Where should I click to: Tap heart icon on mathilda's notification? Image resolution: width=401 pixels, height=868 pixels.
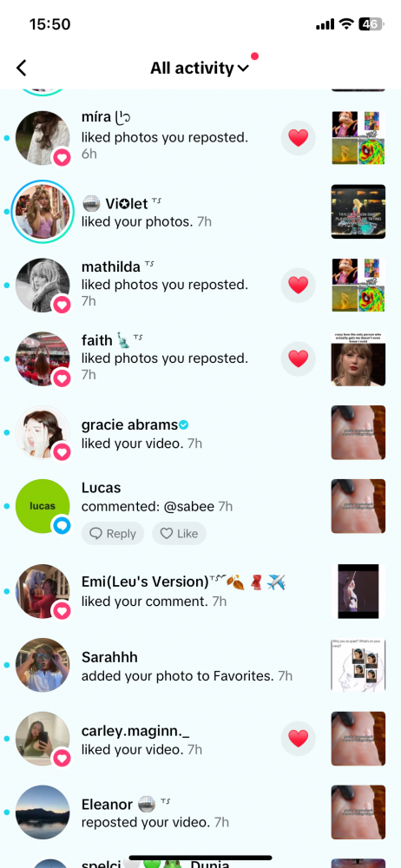coord(298,285)
